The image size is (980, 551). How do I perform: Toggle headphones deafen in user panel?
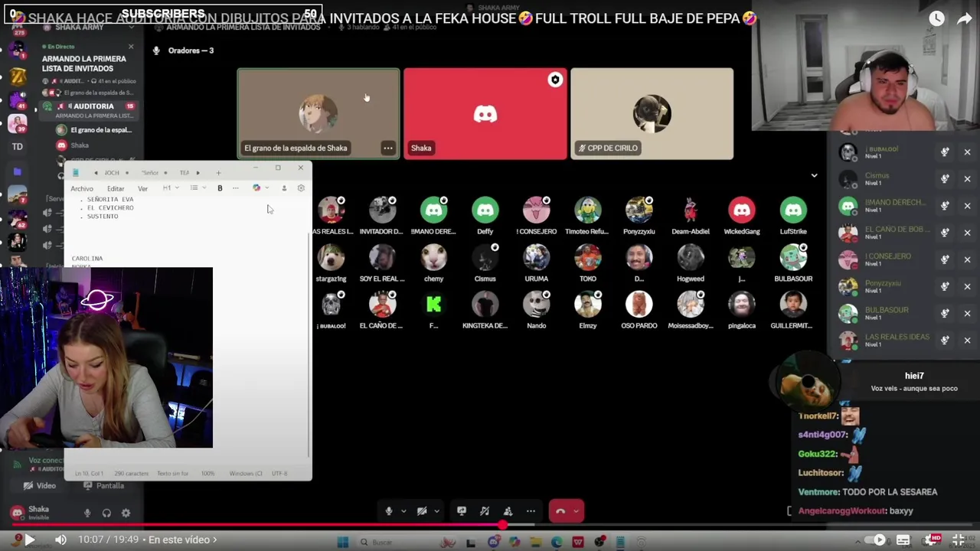click(106, 514)
